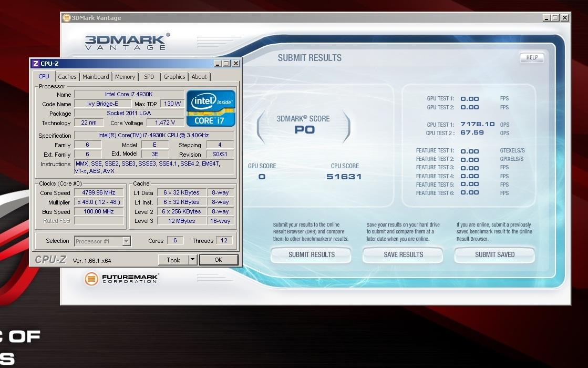This screenshot has height=368, width=588.
Task: Click the Level 2 cache value 6 x 256 KBytes
Action: pos(181,211)
